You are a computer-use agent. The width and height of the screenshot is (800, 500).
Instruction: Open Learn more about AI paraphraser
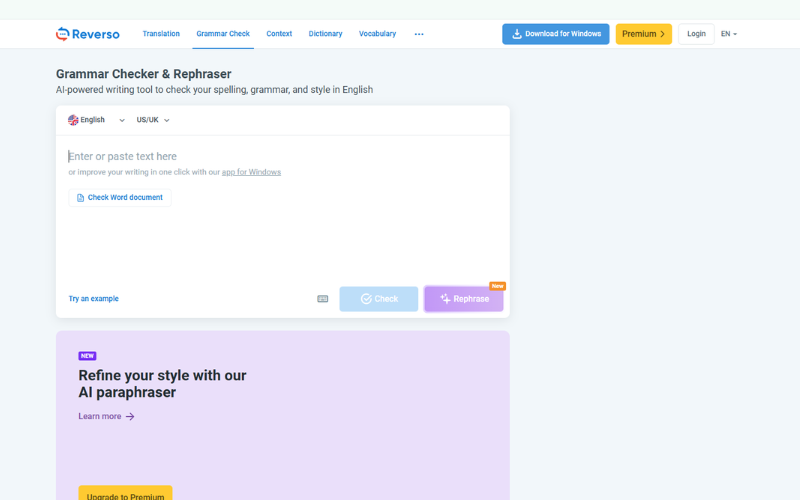point(106,416)
